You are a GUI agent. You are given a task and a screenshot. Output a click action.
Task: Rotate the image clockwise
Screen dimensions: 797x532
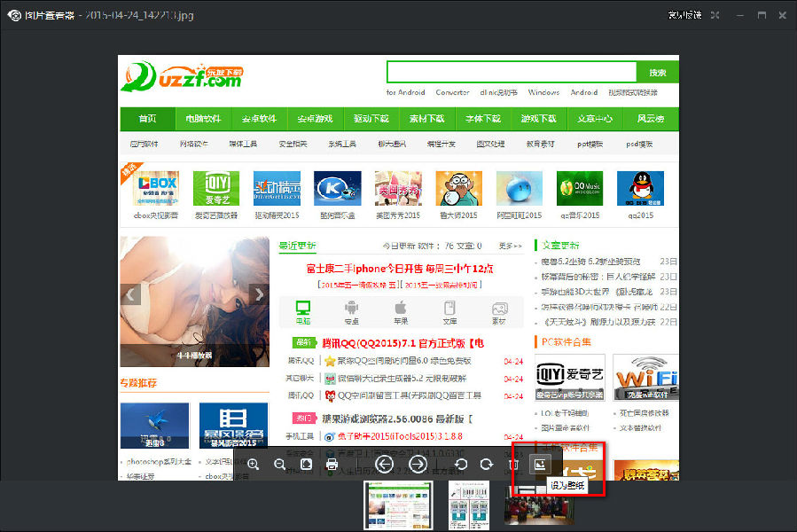point(486,464)
